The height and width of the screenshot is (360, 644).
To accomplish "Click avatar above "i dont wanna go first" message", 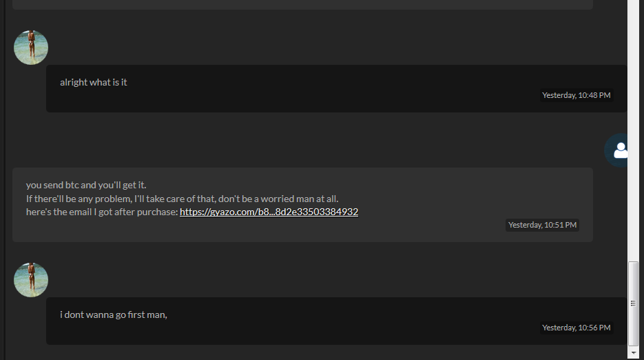I will click(31, 280).
